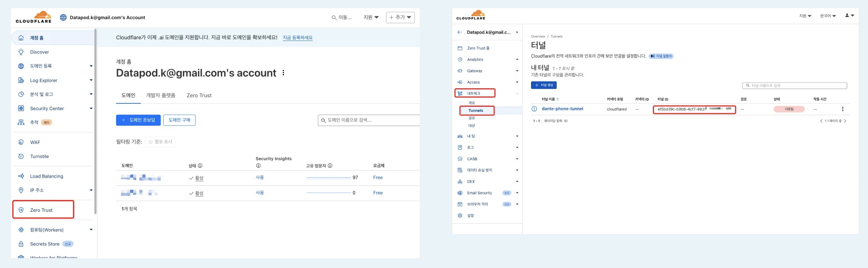868x268 pixels.
Task: Open 경로 under 네트워크
Action: coord(472,118)
